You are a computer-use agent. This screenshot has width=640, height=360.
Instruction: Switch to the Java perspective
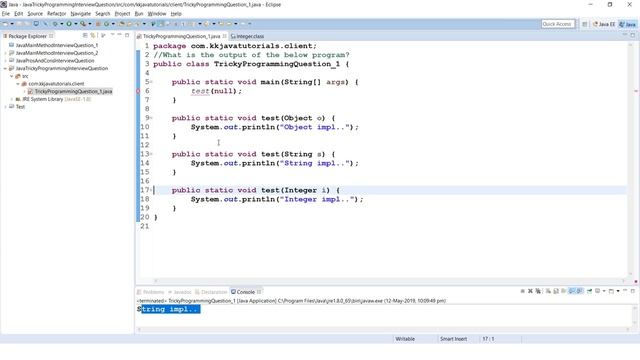point(627,24)
